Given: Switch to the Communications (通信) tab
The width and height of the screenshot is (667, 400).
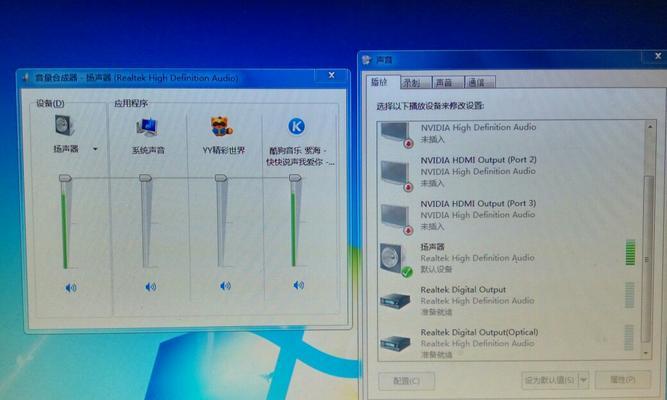Looking at the screenshot, I should [x=479, y=83].
